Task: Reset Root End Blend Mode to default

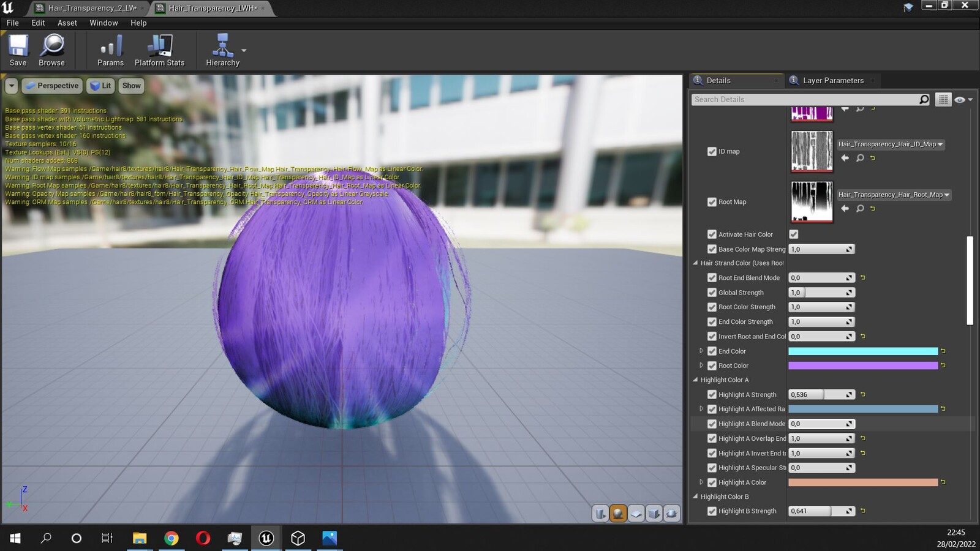Action: [x=863, y=277]
